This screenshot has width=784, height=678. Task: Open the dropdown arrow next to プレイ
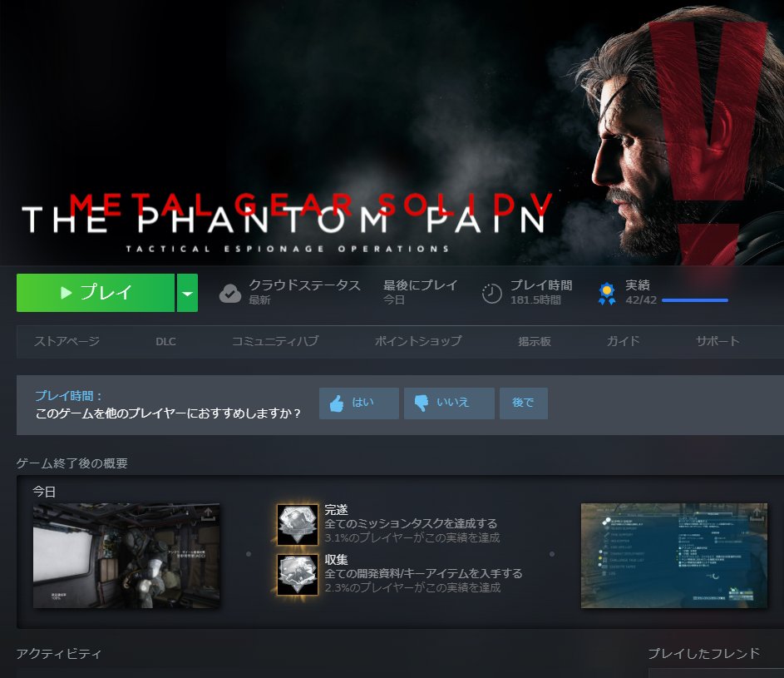pyautogui.click(x=188, y=293)
